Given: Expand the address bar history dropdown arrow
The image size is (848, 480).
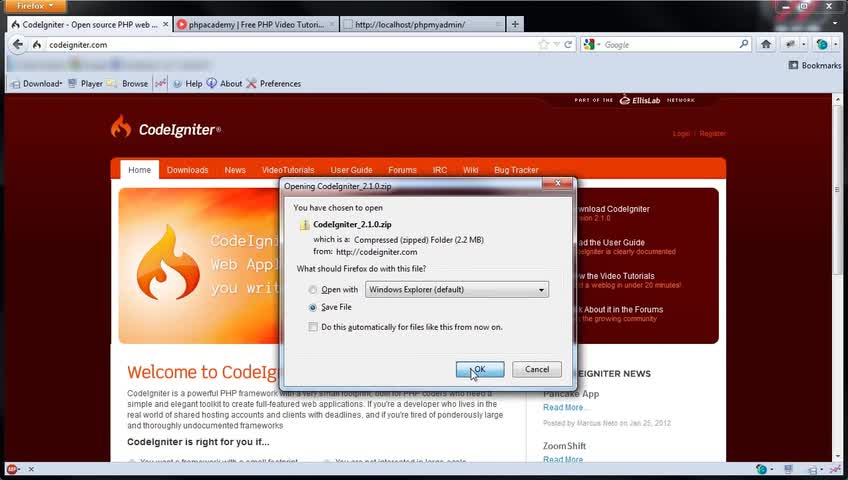Looking at the screenshot, I should (x=556, y=45).
